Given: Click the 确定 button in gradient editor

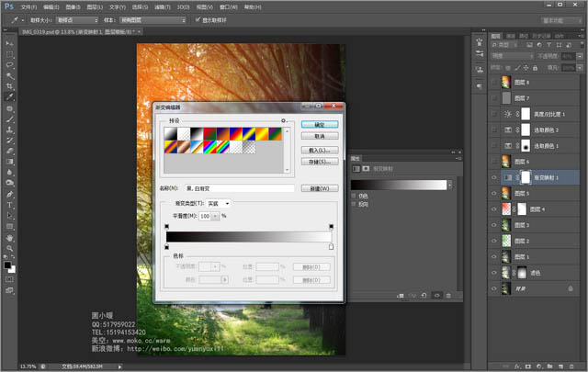Looking at the screenshot, I should pyautogui.click(x=320, y=123).
